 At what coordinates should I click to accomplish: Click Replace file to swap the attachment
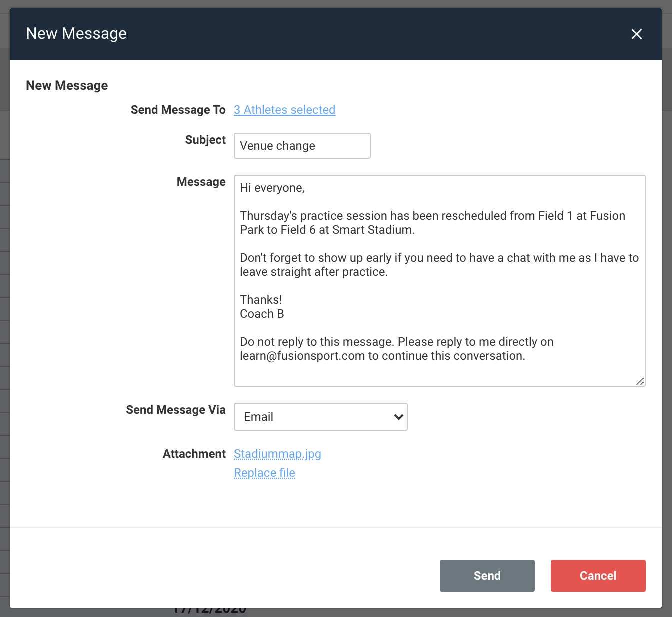(264, 473)
